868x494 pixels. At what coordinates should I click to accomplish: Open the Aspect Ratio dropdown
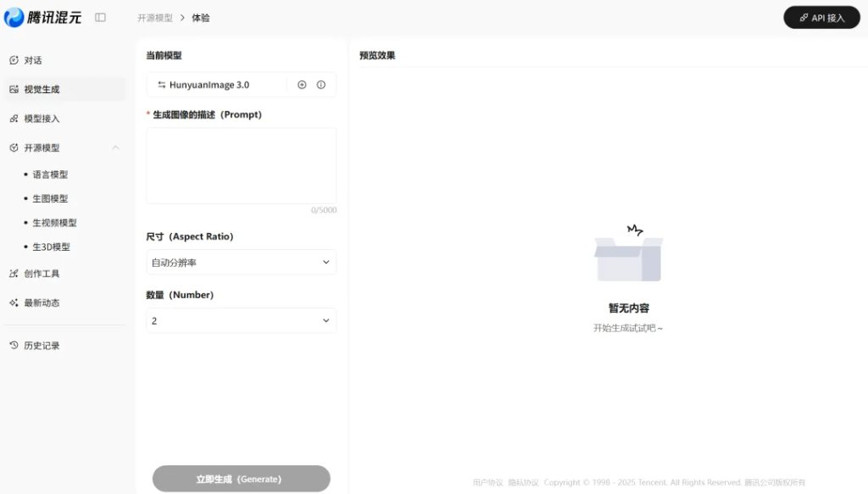(241, 263)
